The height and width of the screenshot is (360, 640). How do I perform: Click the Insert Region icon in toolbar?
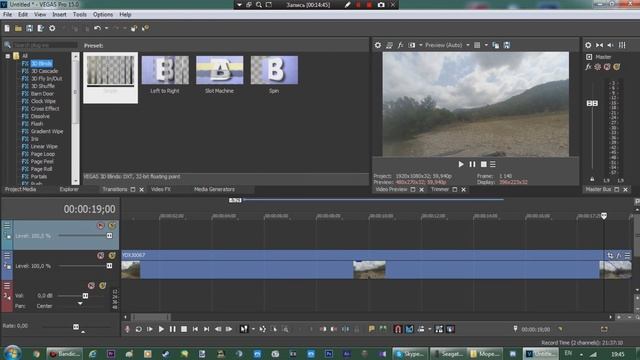[x=383, y=329]
